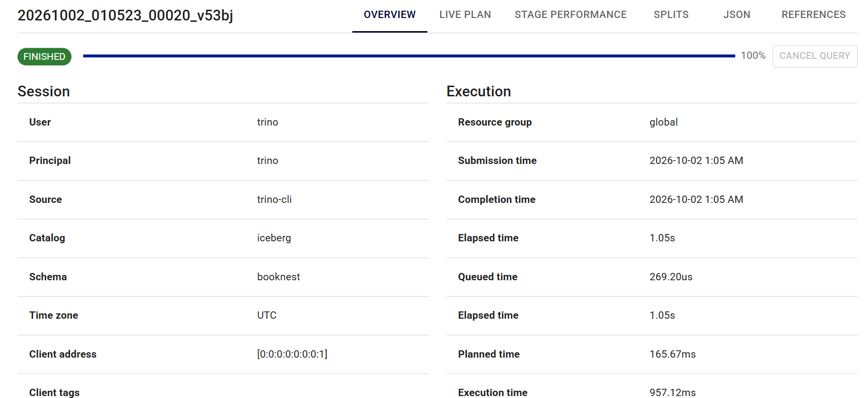Select the client address [0:0:0:0:0:0:0:1]
This screenshot has height=398, width=868.
coord(292,354)
